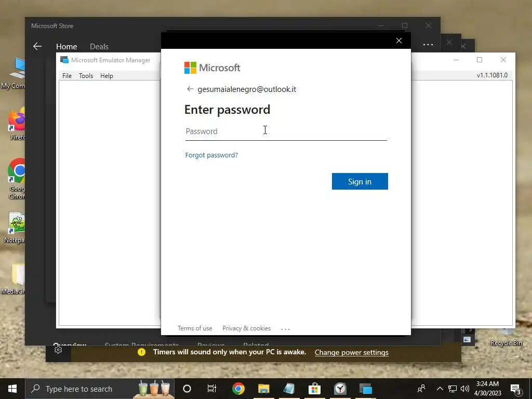Open Recycle Bin desktop icon

pyautogui.click(x=506, y=338)
